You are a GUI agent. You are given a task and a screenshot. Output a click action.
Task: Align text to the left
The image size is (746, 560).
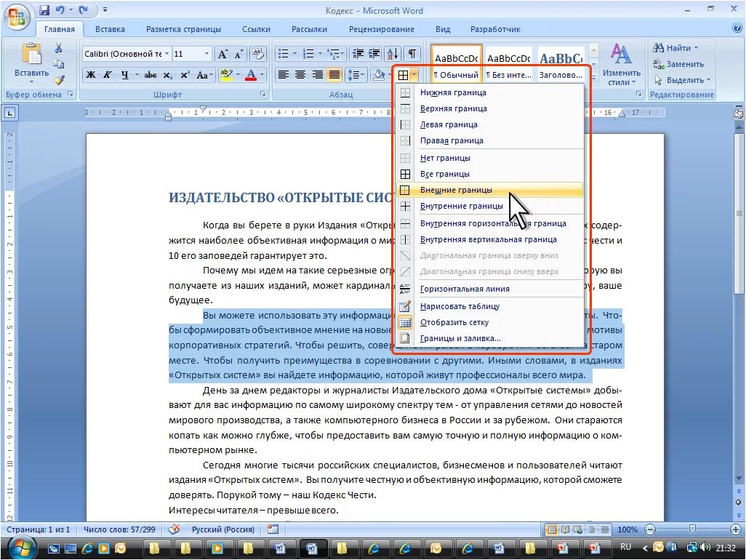[x=284, y=75]
